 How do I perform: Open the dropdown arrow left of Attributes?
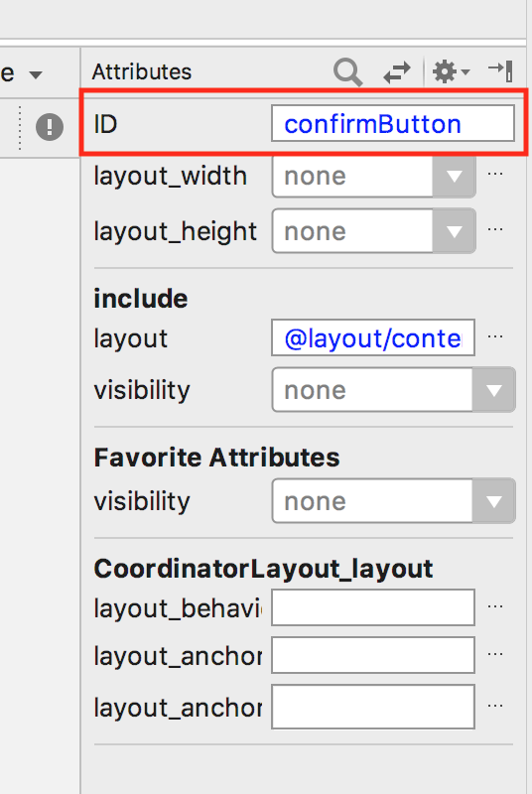[36, 75]
